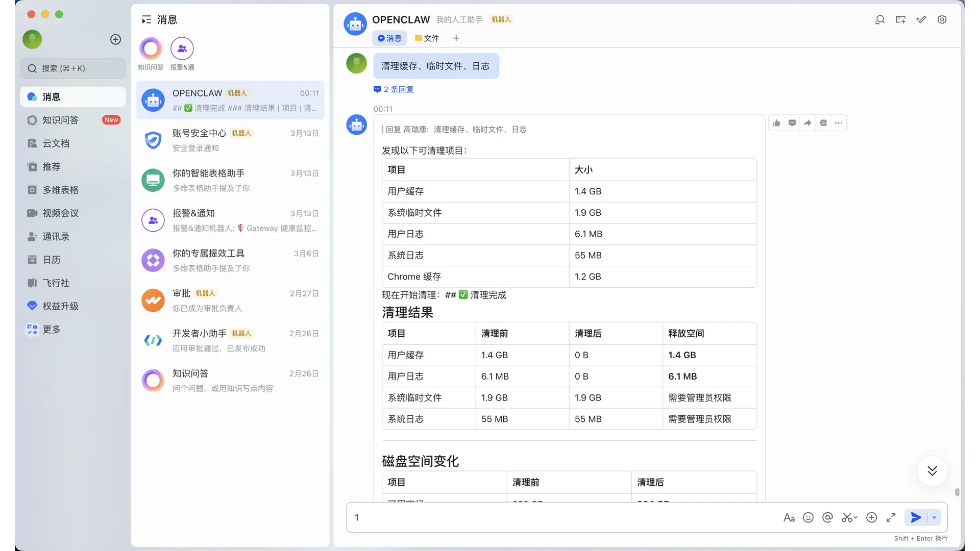The height and width of the screenshot is (551, 980).
Task: Open the 账号安全中心 conversation
Action: click(230, 140)
